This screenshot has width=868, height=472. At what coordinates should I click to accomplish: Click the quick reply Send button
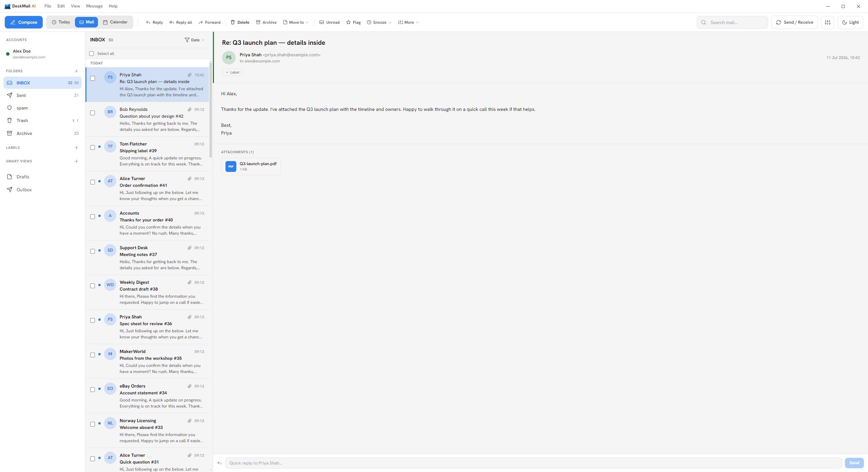point(854,463)
